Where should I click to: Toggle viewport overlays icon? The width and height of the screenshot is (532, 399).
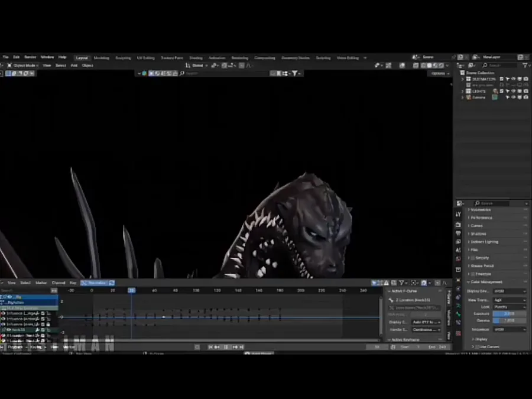402,66
